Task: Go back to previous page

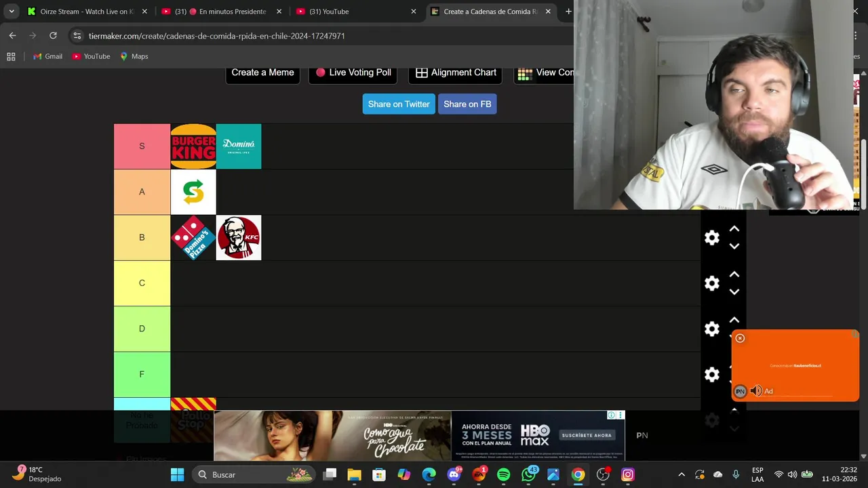Action: point(12,36)
